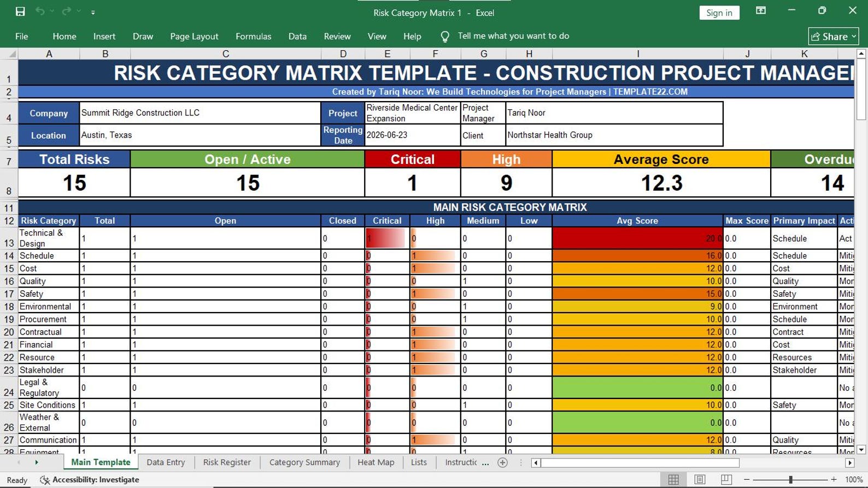Click the Save icon in title bar
The image size is (868, 488).
coord(20,11)
